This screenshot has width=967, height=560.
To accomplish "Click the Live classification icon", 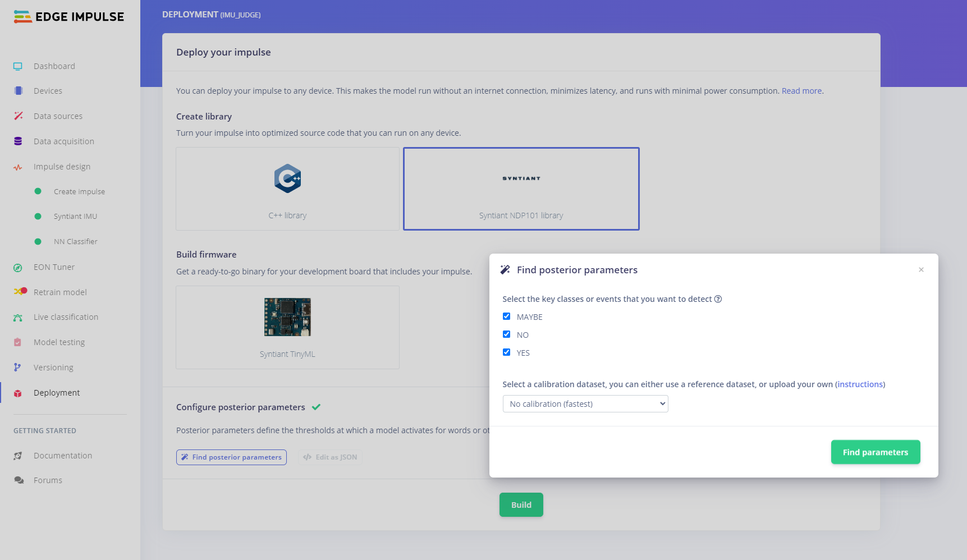I will point(18,318).
